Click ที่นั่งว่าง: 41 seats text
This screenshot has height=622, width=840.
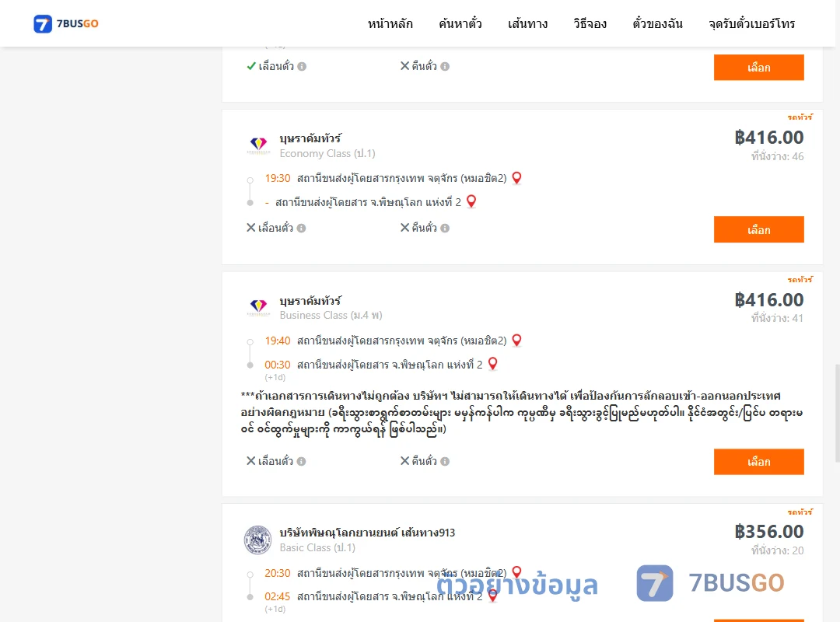pos(777,318)
